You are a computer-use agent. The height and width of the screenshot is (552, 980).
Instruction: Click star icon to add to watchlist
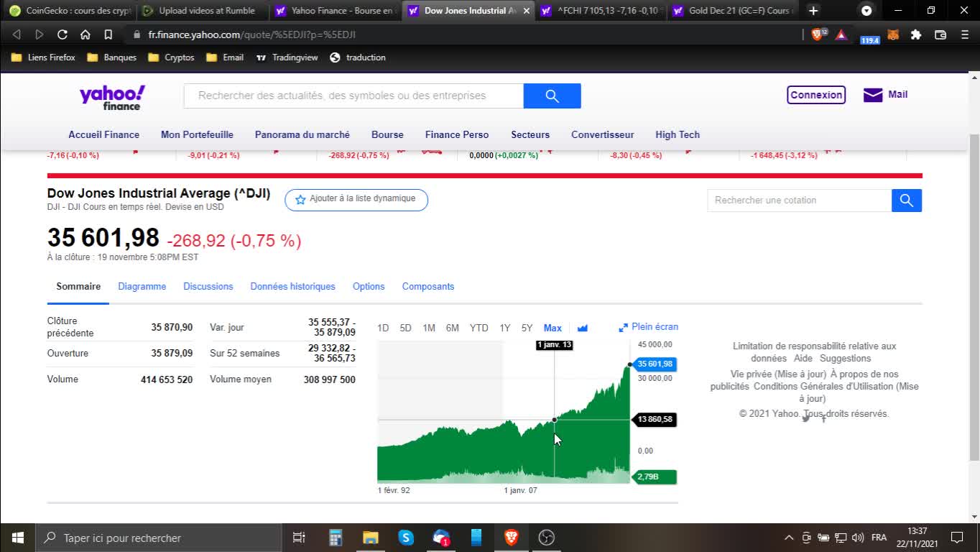[300, 199]
